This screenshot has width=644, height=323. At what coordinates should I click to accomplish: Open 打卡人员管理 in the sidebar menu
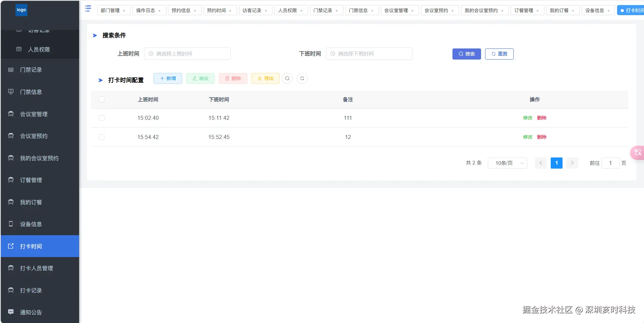pos(40,268)
